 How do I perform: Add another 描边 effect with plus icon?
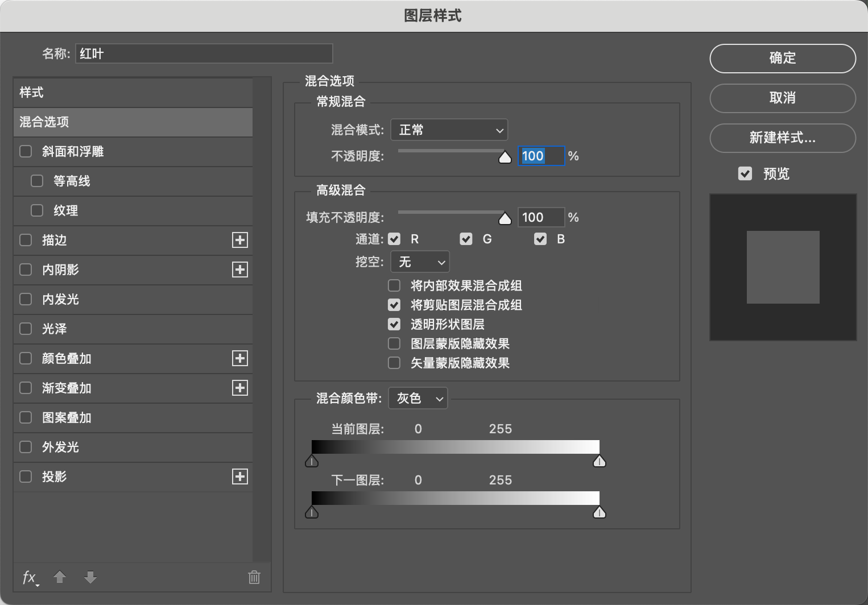(x=240, y=240)
